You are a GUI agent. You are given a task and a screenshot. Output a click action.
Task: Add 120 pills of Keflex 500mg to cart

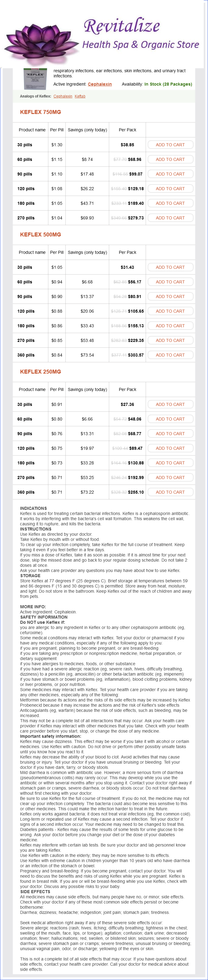[170, 311]
